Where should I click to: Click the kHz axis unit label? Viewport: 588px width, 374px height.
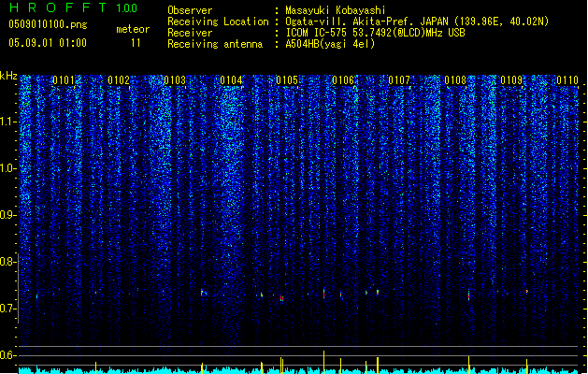(x=8, y=76)
